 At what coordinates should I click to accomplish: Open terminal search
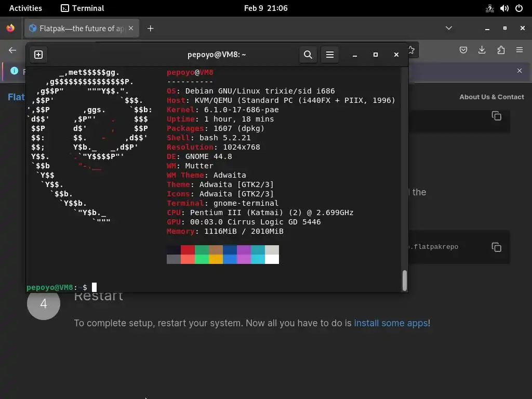tap(308, 55)
